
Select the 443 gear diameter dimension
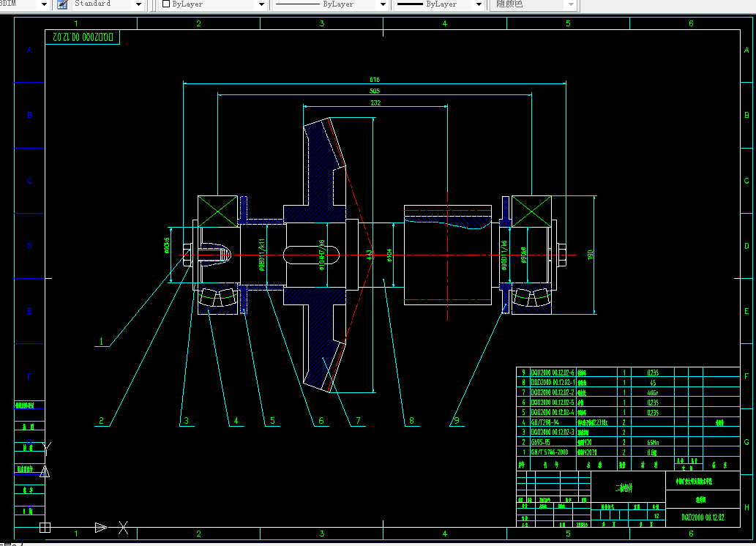[370, 255]
